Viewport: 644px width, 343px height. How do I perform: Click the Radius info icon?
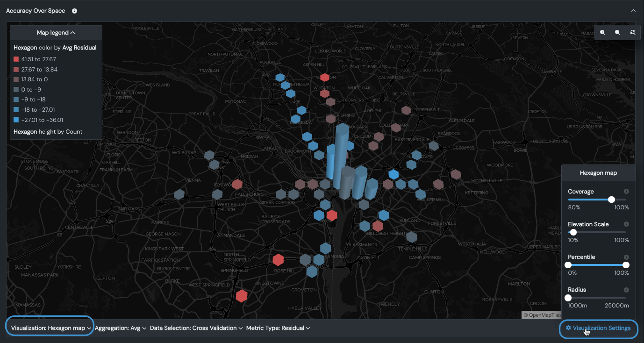coord(626,290)
